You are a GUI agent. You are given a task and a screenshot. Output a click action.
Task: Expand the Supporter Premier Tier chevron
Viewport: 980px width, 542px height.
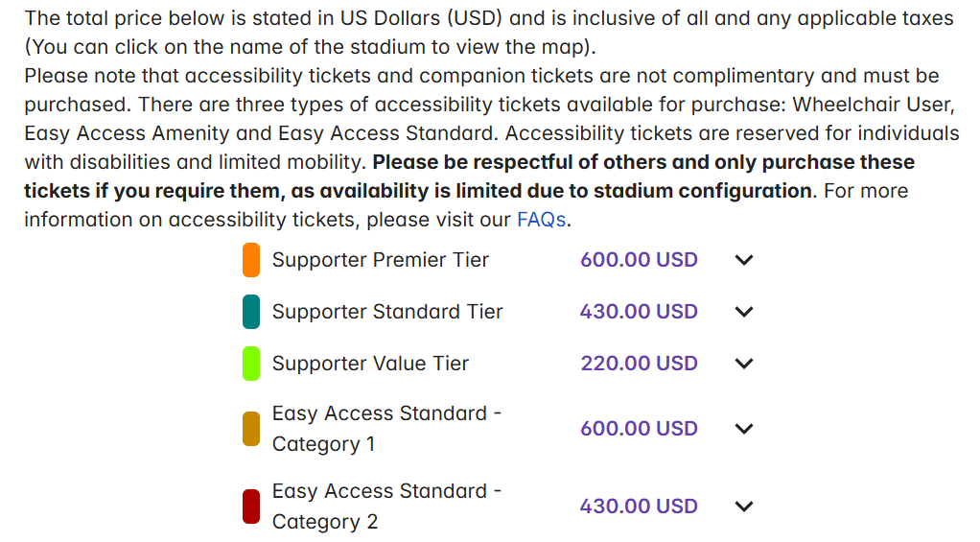pyautogui.click(x=744, y=260)
